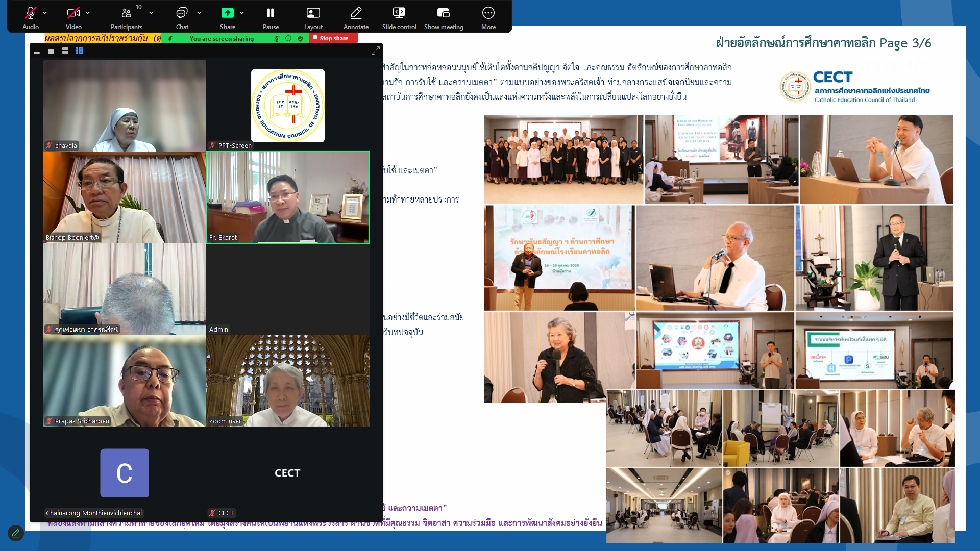Click the green Share button

227,13
